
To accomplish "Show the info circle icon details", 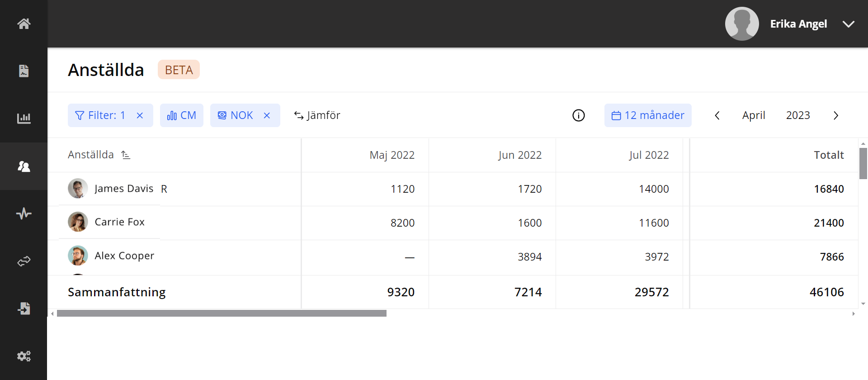I will (579, 115).
